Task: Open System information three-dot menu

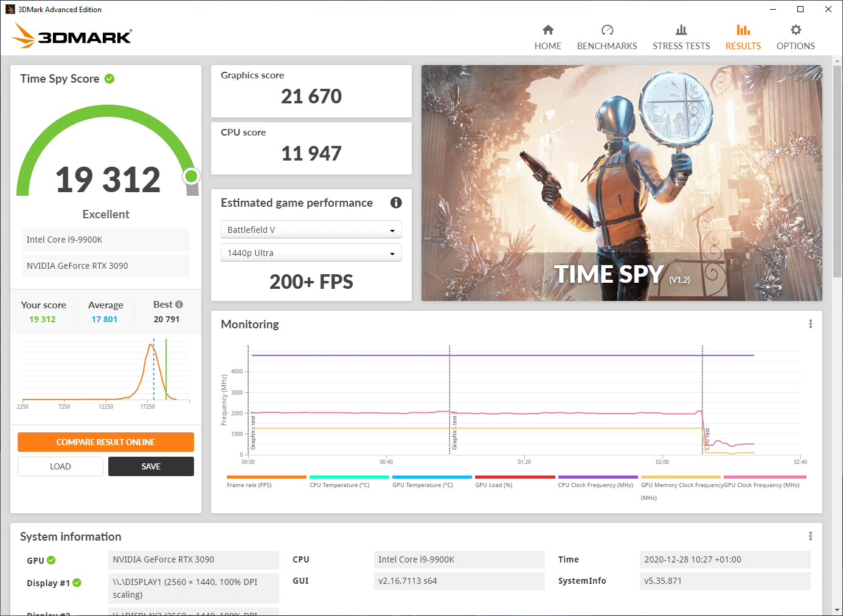Action: (810, 536)
